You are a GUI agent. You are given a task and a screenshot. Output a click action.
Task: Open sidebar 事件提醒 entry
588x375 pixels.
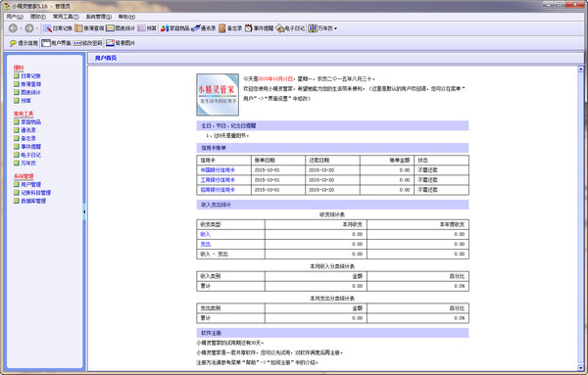tap(27, 147)
